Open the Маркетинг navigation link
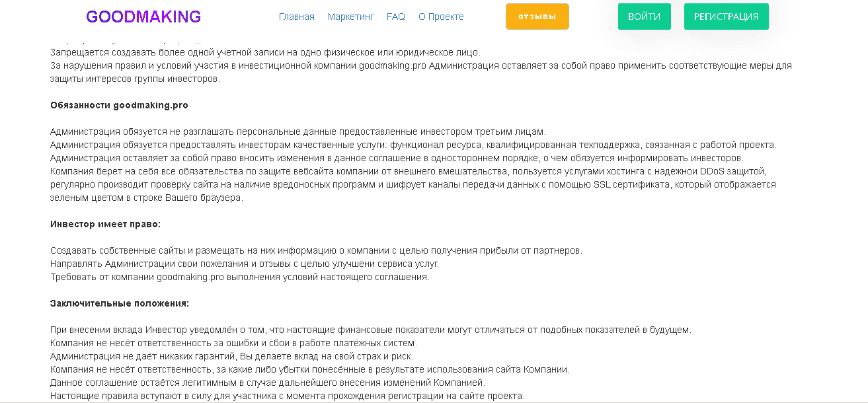Viewport: 868px width, 403px height. (350, 17)
